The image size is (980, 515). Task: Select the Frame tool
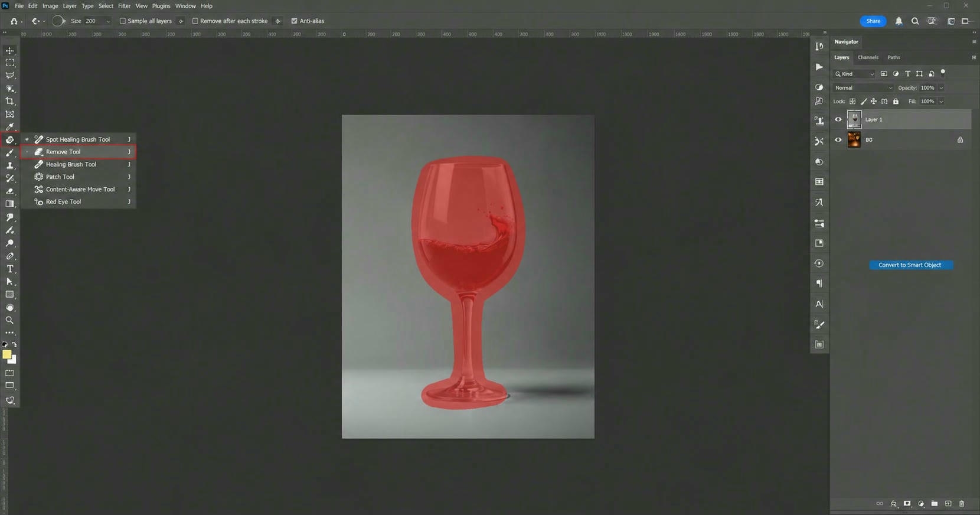(10, 114)
